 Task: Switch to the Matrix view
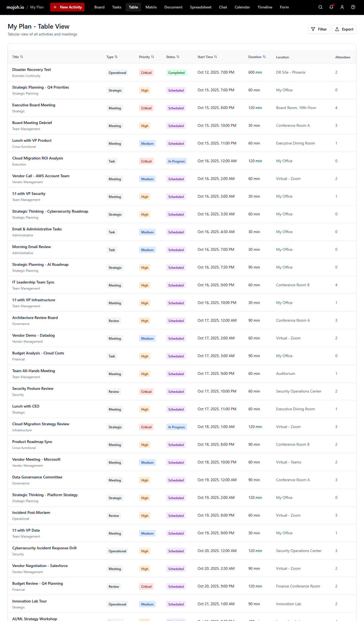151,7
